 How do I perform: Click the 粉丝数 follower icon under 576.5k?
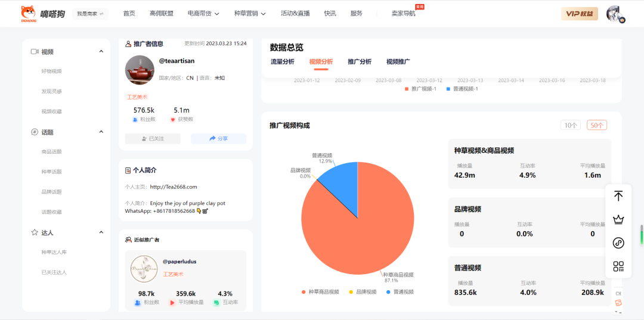click(x=135, y=119)
